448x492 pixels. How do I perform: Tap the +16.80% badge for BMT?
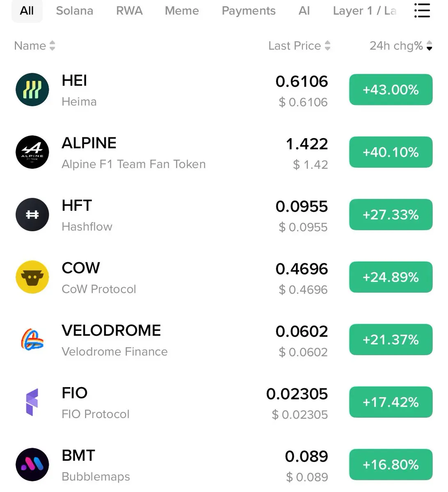click(391, 465)
